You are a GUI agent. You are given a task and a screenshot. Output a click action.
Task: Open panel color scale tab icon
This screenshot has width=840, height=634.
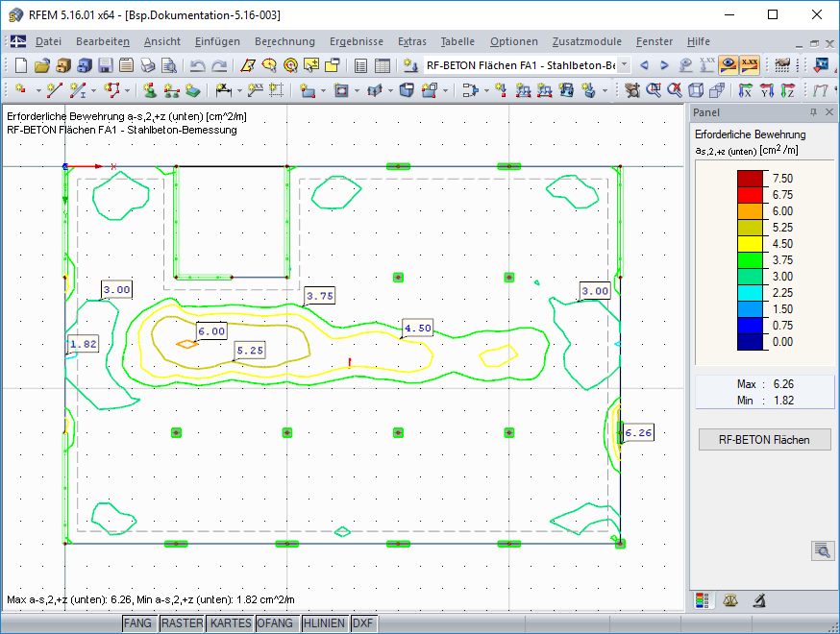pos(702,600)
